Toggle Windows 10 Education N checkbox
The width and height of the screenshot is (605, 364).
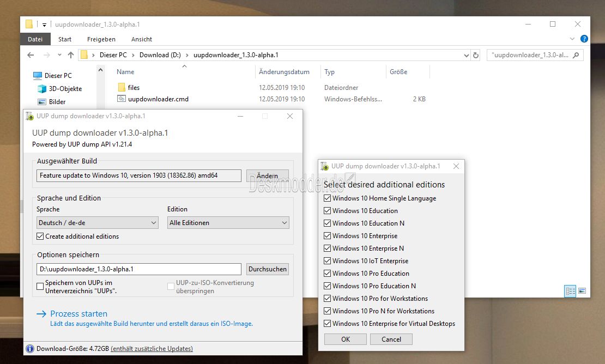(x=327, y=223)
